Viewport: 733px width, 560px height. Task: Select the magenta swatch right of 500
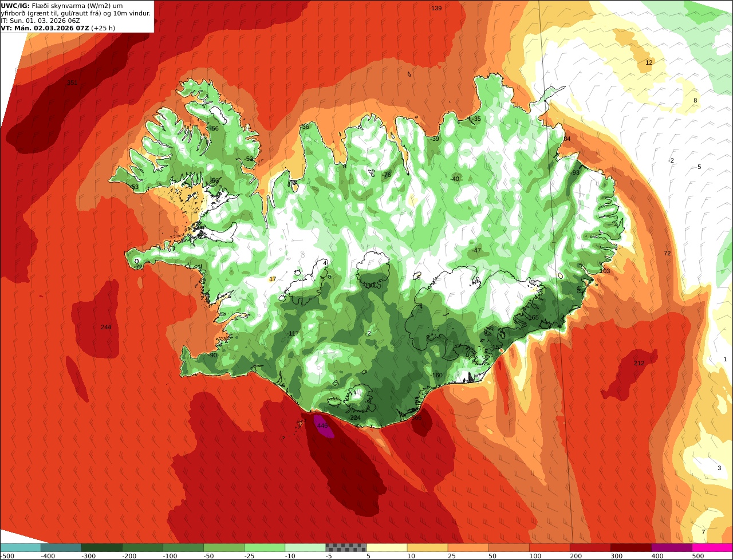point(712,547)
